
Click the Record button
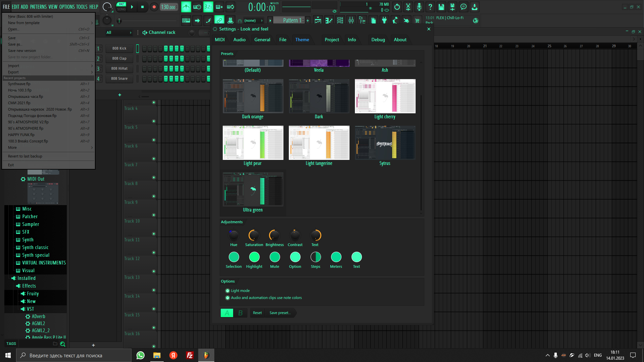coord(154,7)
